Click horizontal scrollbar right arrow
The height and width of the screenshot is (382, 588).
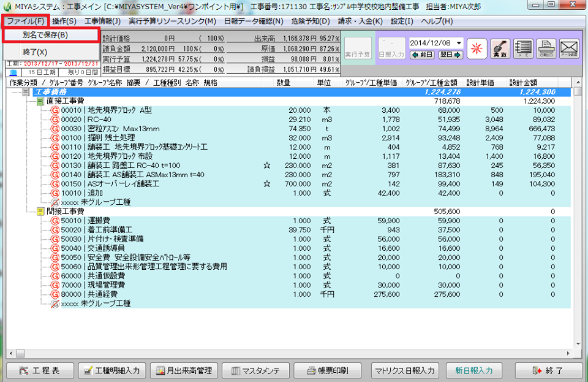[x=568, y=353]
